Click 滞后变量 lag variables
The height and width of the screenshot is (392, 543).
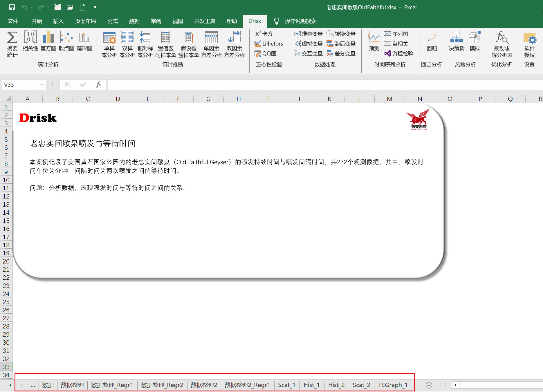pyautogui.click(x=341, y=44)
